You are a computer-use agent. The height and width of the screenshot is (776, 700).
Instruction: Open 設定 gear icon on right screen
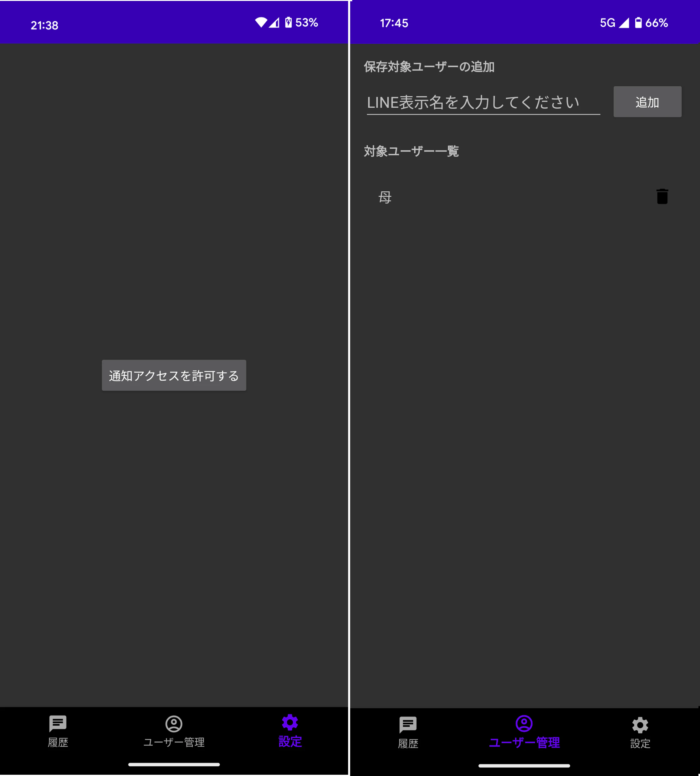(640, 725)
